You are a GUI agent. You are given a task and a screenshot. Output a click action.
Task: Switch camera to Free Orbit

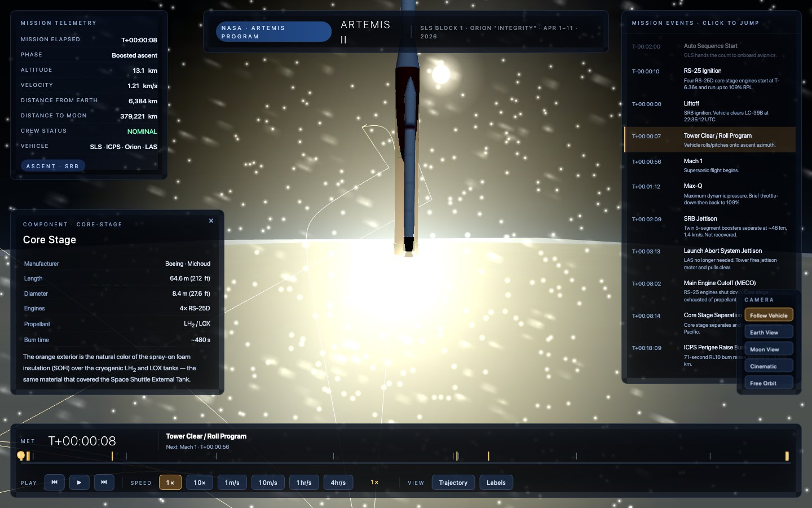pos(769,383)
